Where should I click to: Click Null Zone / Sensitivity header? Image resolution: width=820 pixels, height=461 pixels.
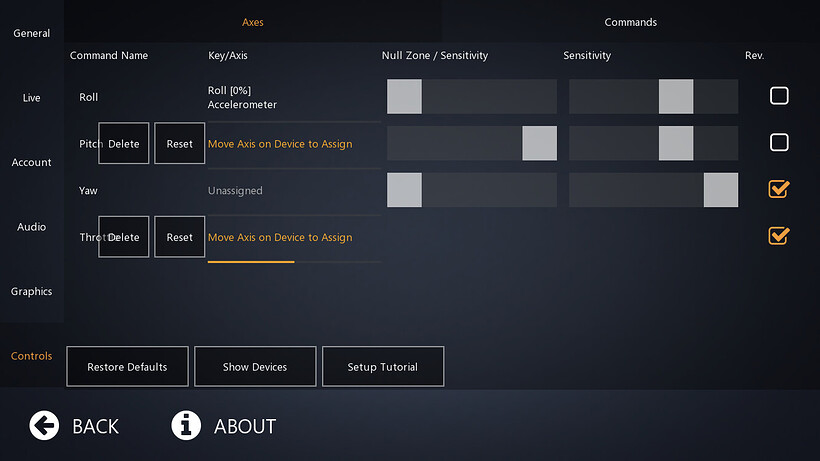pos(435,55)
